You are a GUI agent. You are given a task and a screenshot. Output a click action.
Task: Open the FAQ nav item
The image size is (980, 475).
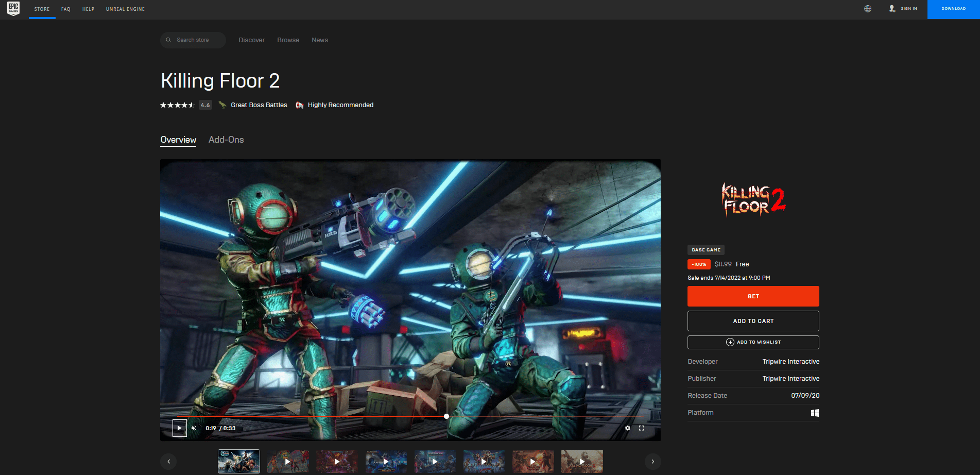(66, 9)
